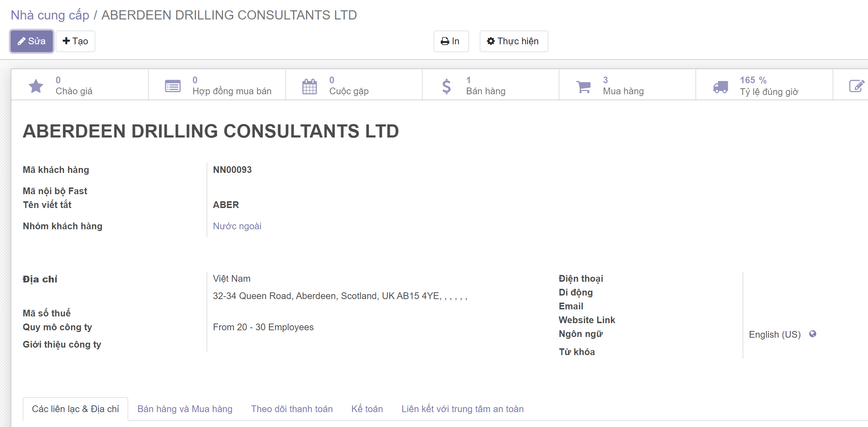Click the Tạo create button
Screen dimensions: 868x427
(75, 41)
